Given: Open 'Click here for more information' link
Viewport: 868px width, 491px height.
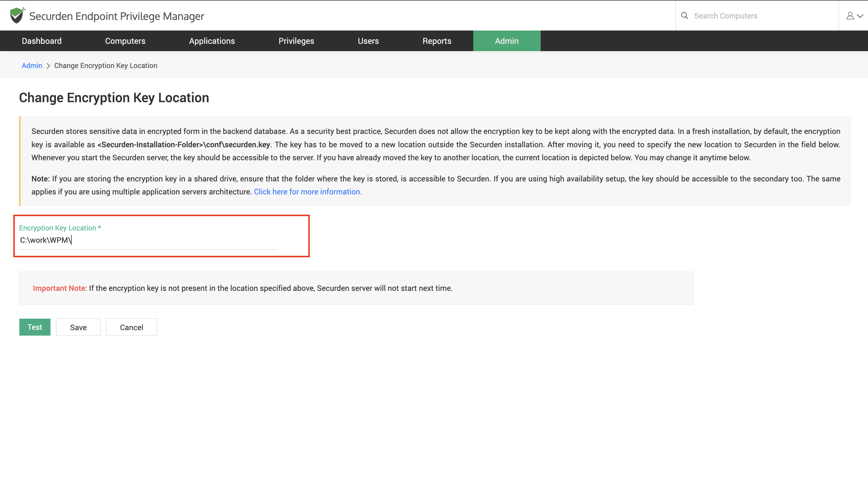Looking at the screenshot, I should point(308,192).
